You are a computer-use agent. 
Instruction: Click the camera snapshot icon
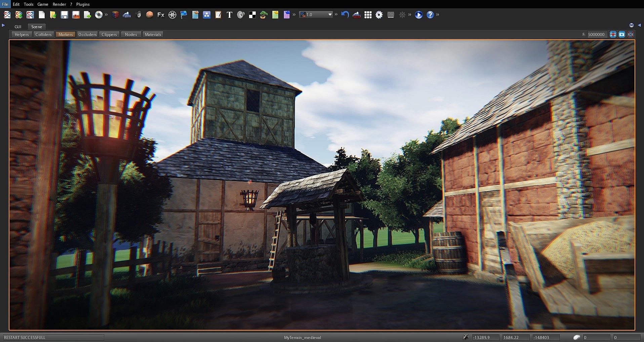[x=622, y=34]
